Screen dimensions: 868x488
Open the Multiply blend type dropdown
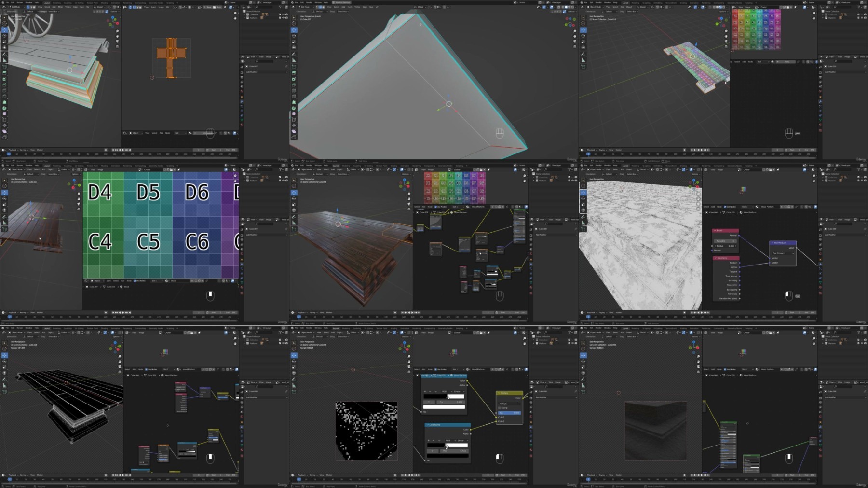[x=509, y=404]
